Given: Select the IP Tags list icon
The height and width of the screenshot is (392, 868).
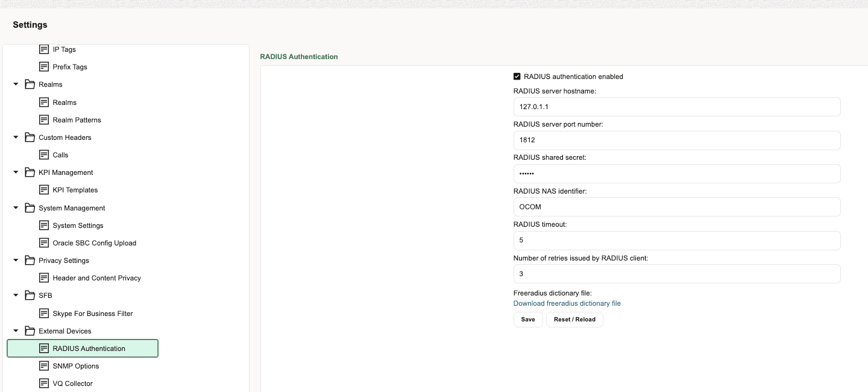Looking at the screenshot, I should (43, 49).
